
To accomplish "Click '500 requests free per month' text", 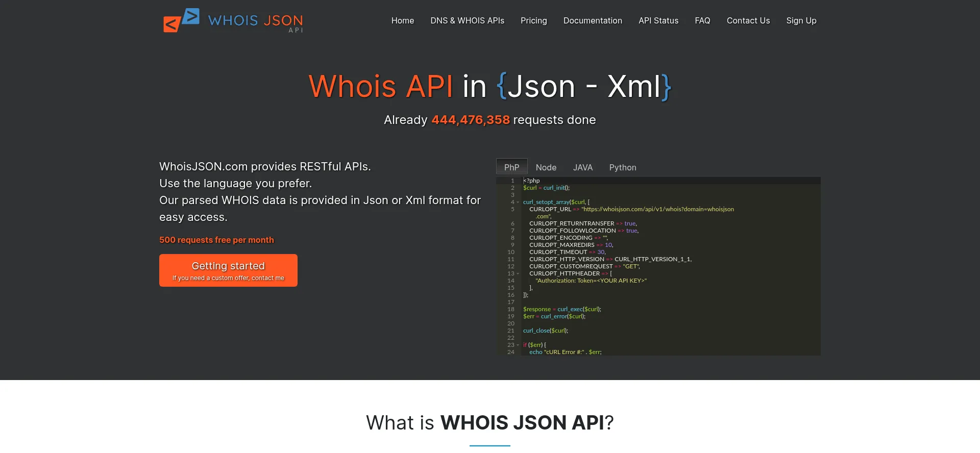I will pyautogui.click(x=216, y=240).
